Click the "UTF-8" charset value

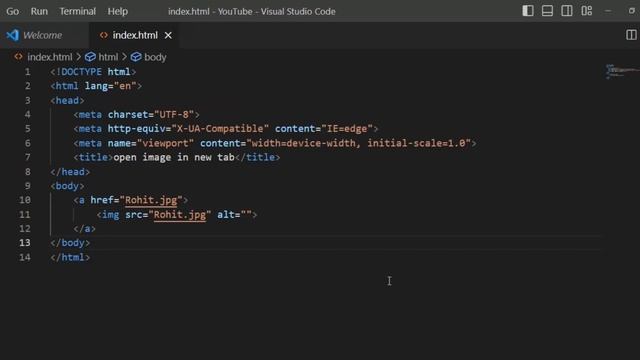(174, 115)
